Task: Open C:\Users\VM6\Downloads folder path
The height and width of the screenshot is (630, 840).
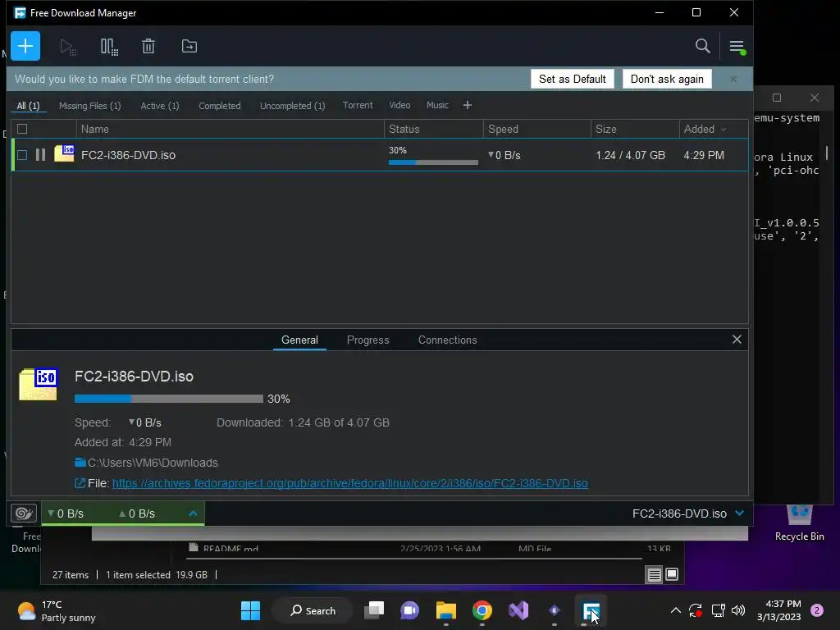Action: tap(153, 463)
